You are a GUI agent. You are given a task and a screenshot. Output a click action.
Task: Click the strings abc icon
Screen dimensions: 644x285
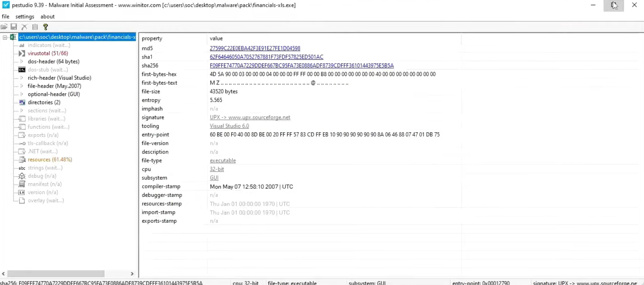22,168
